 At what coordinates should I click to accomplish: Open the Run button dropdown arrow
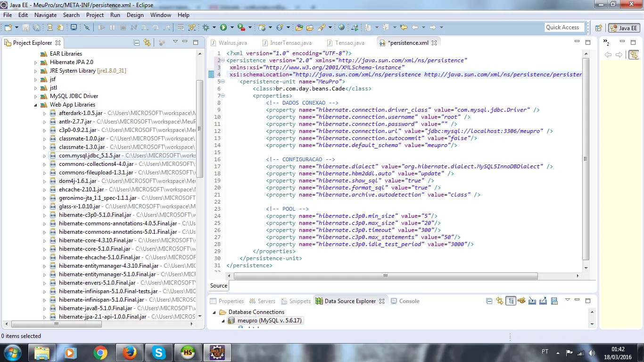(x=231, y=28)
